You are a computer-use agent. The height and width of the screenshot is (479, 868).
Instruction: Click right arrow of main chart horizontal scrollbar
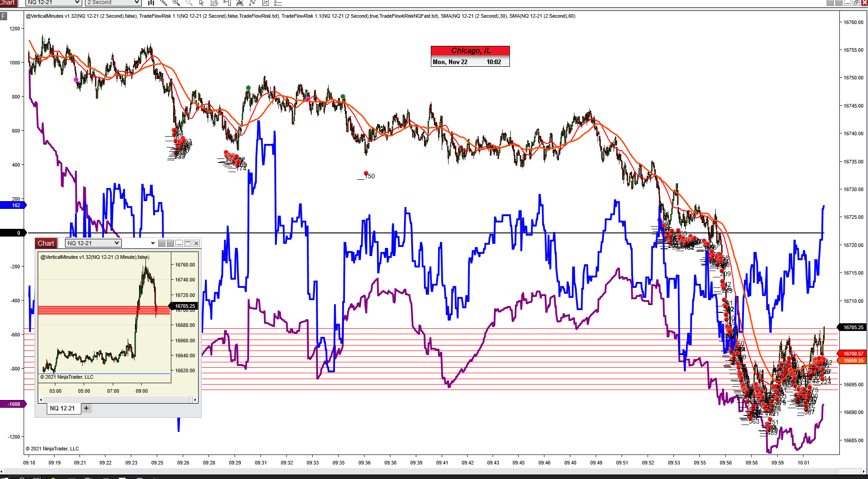tap(864, 471)
